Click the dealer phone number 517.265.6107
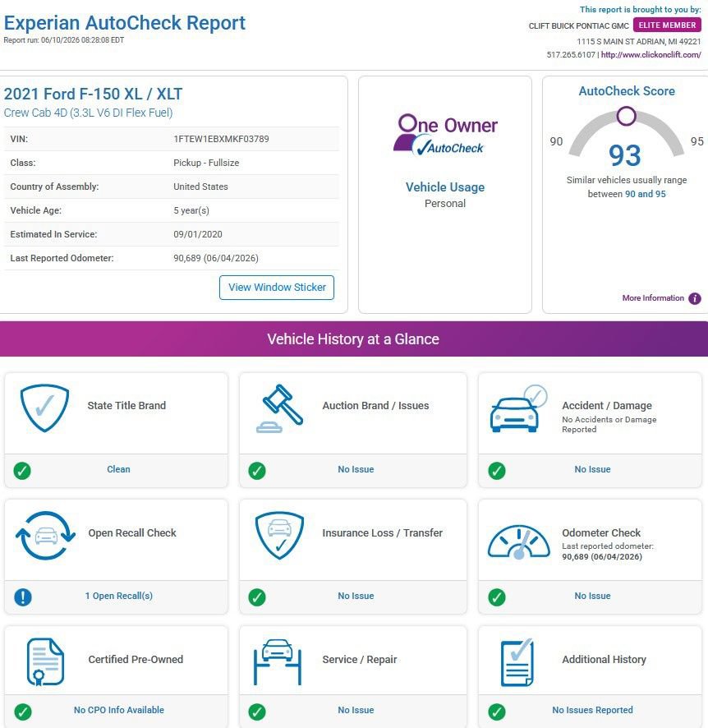Viewport: 708px width, 728px height. 571,55
